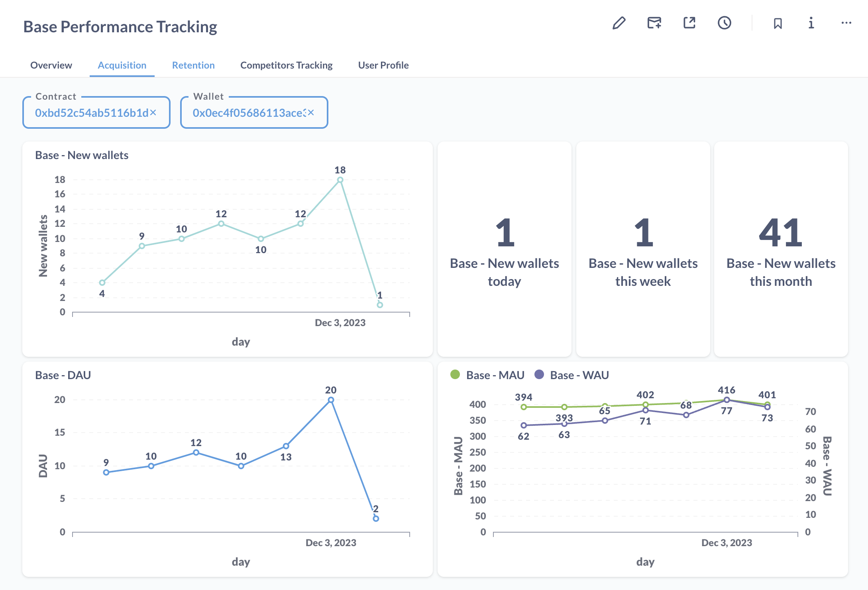Select the Acquisition tab
Viewport: 868px width, 590px height.
(x=122, y=65)
